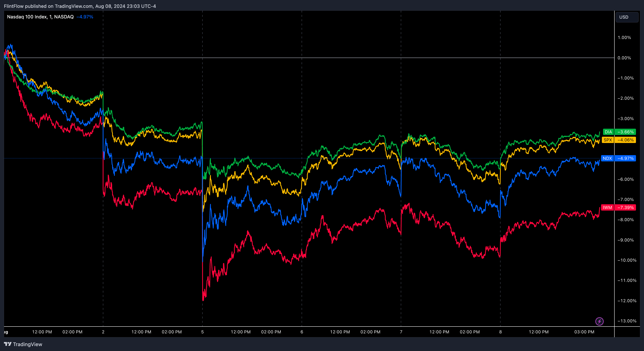Click the DIA series label

(608, 132)
